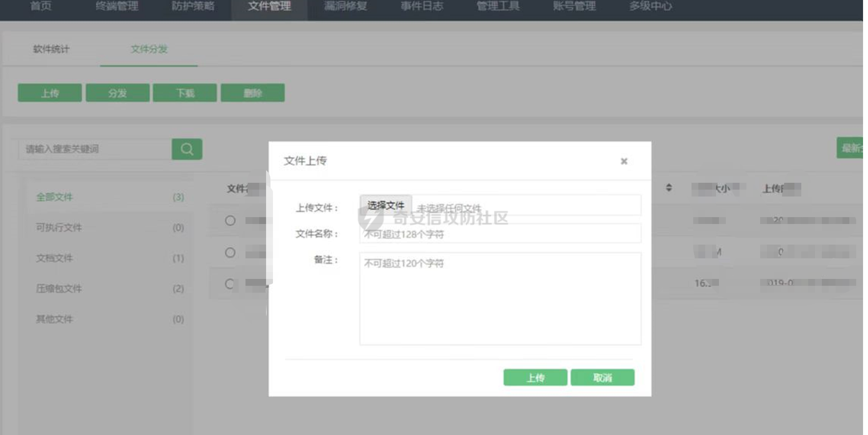Select the third file row radio button
This screenshot has width=868, height=435.
(230, 284)
